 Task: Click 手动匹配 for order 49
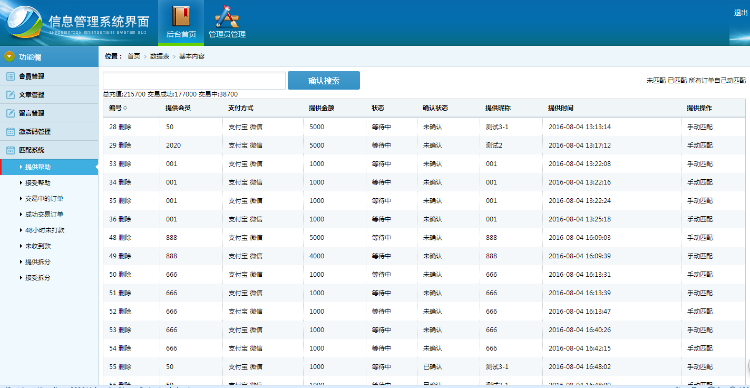coord(700,256)
